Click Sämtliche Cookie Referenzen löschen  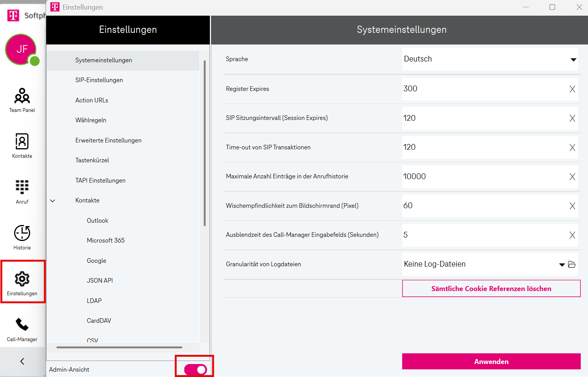pos(491,289)
